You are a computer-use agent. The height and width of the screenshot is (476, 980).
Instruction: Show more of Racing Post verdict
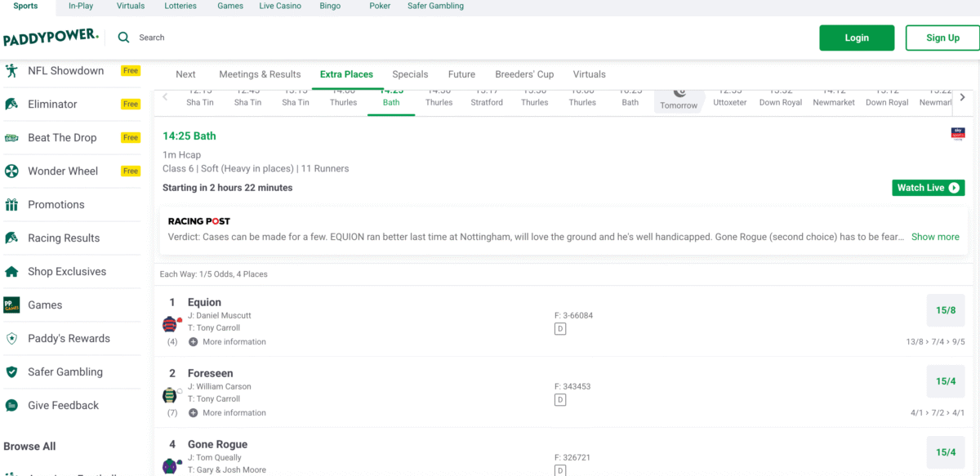tap(935, 237)
